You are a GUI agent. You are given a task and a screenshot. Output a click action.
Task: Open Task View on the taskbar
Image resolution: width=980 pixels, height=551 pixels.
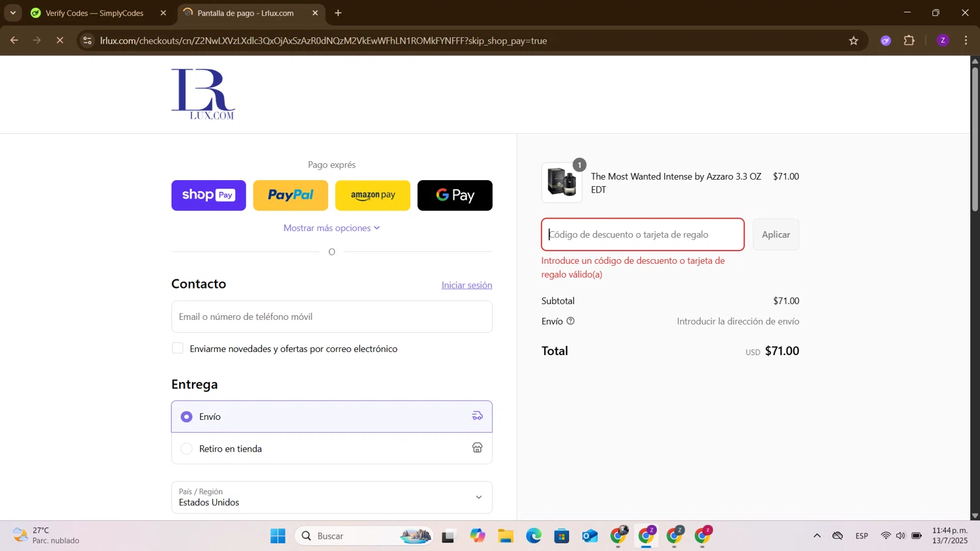pos(448,536)
